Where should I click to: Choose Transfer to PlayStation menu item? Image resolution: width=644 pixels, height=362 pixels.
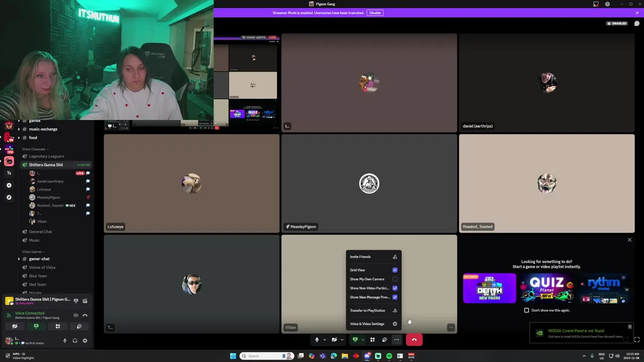click(373, 311)
